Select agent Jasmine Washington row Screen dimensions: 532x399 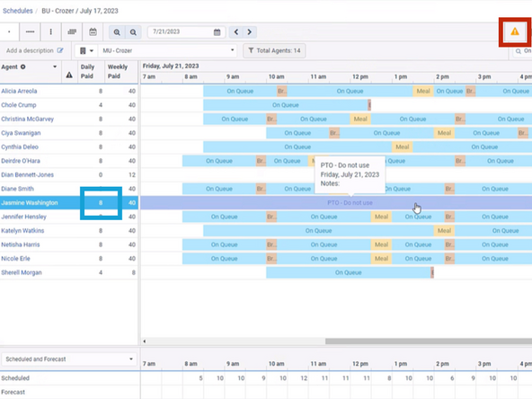(69, 202)
